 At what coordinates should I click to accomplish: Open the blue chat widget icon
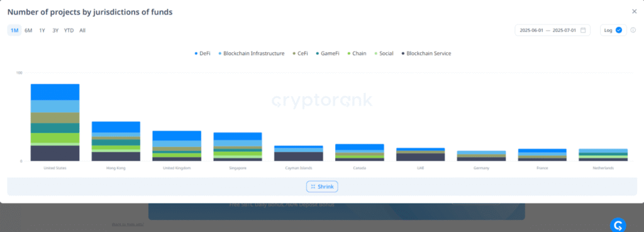[618, 224]
